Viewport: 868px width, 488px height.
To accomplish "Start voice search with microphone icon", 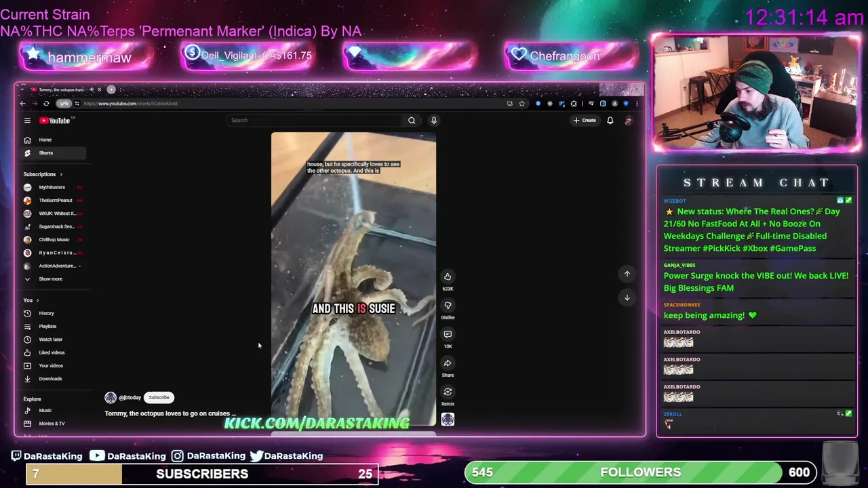I will click(434, 121).
